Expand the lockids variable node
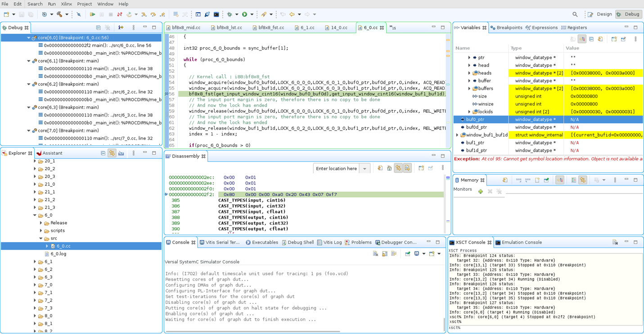Image resolution: width=644 pixels, height=334 pixels. (469, 112)
